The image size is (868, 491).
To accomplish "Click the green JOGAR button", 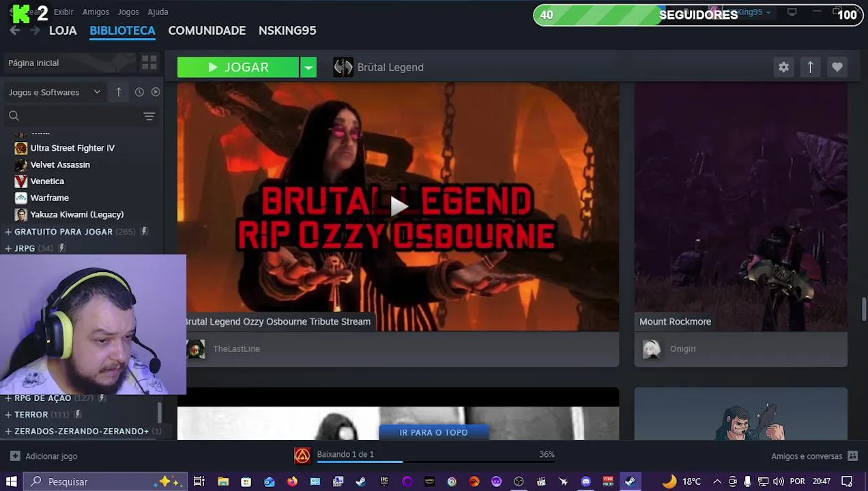I will [238, 67].
